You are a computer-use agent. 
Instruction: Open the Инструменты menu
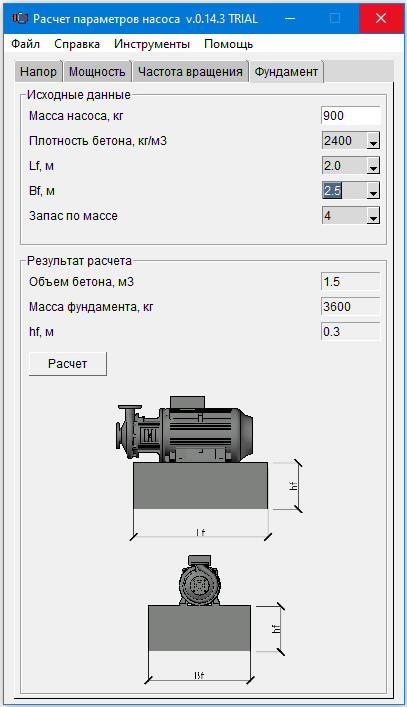click(x=152, y=44)
